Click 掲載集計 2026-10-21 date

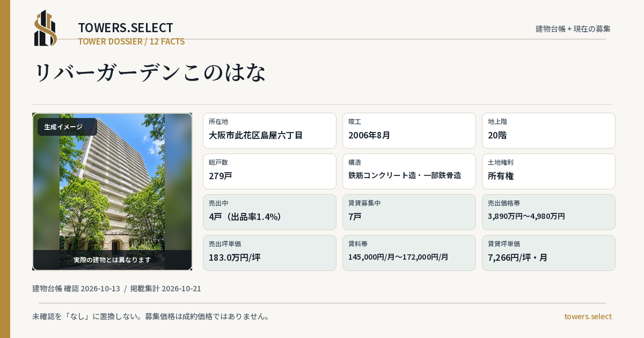(x=166, y=289)
